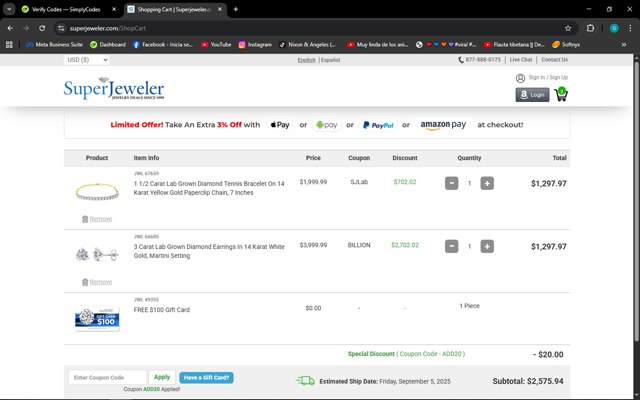
Task: Switch to Verify Codes — SimplyCodes tab
Action: click(65, 9)
